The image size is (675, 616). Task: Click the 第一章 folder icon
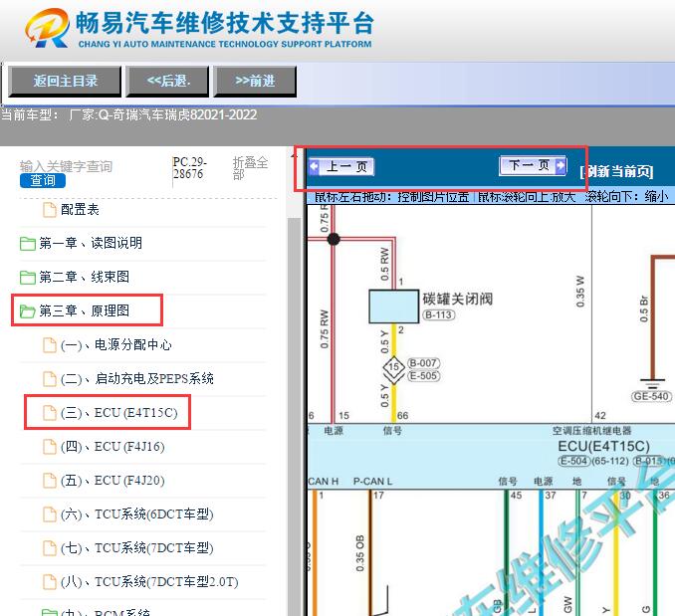tap(28, 244)
